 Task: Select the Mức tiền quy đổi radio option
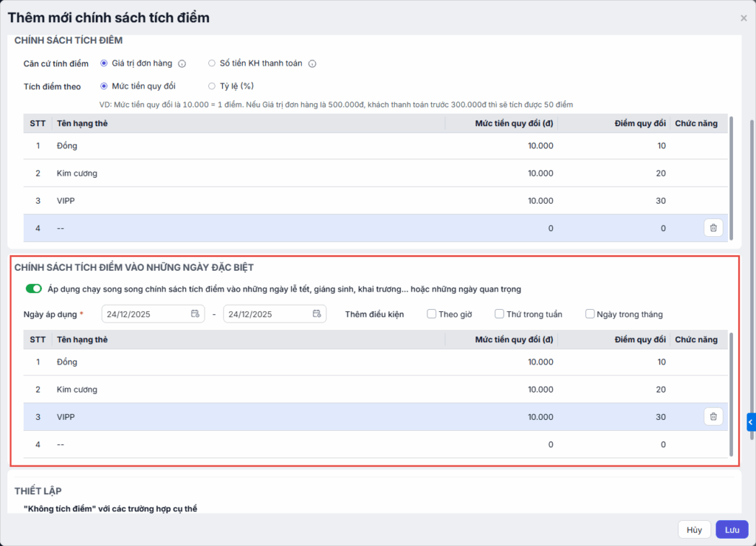click(104, 86)
